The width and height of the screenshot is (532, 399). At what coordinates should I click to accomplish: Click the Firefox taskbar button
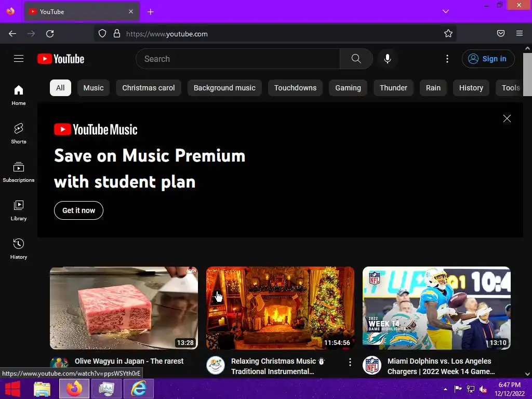[74, 389]
